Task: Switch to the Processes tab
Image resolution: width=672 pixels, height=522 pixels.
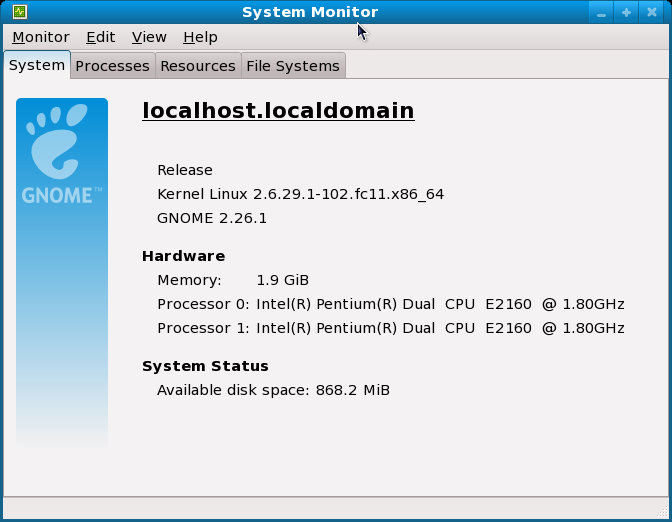Action: coord(112,66)
